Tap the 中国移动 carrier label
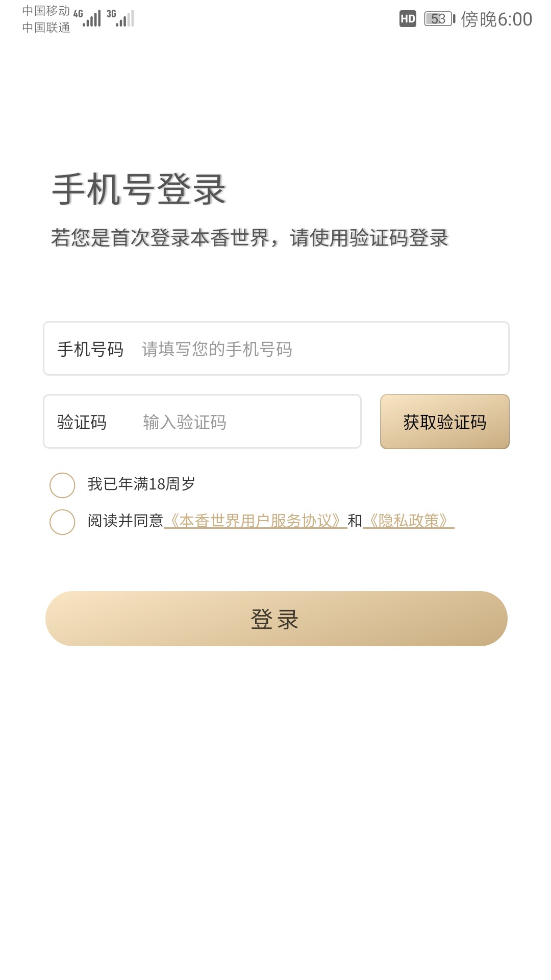 pyautogui.click(x=46, y=11)
